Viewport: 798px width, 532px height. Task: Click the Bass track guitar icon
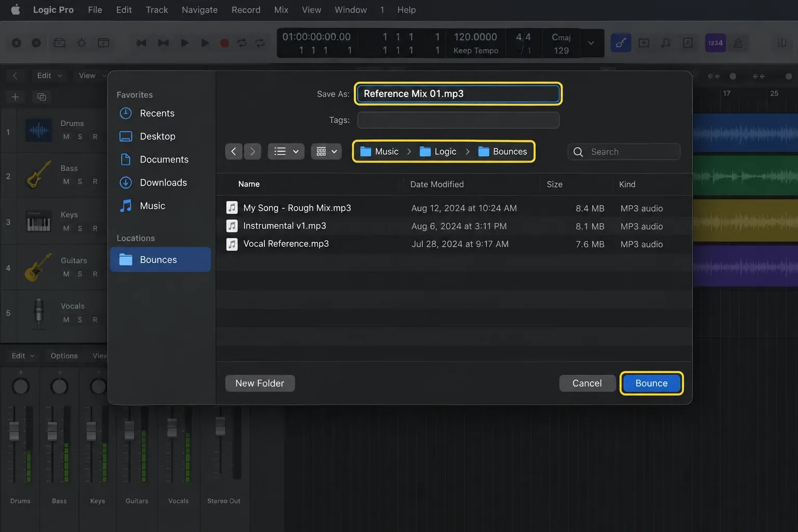(x=38, y=175)
